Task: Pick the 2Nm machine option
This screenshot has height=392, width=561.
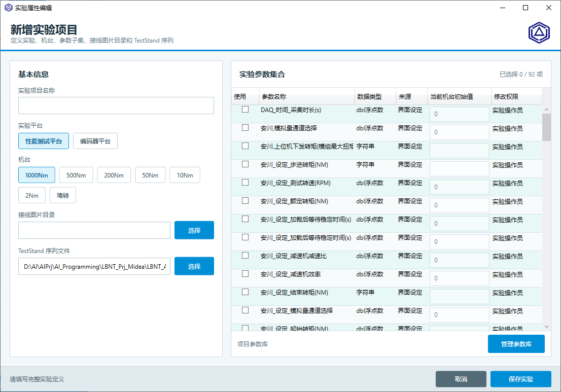Action: (x=32, y=196)
